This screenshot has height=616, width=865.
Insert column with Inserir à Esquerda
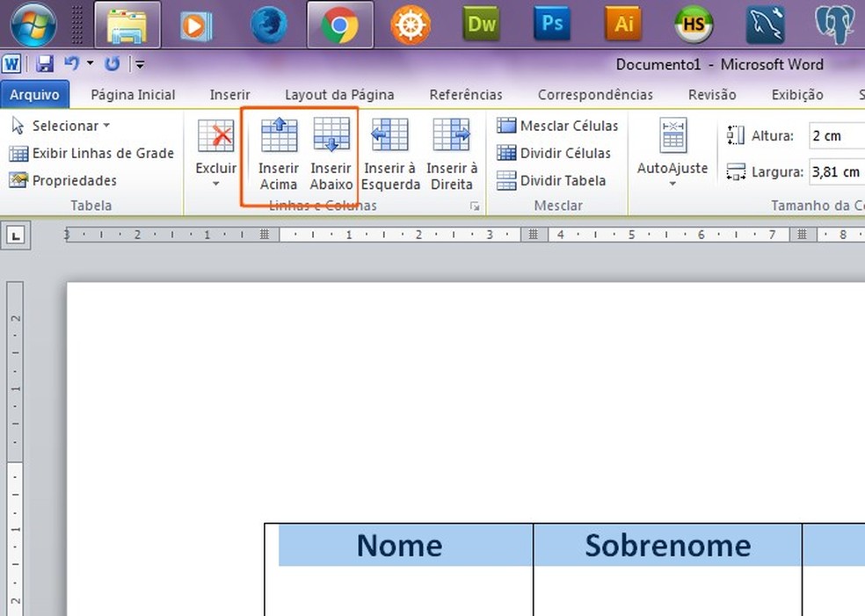[x=390, y=155]
